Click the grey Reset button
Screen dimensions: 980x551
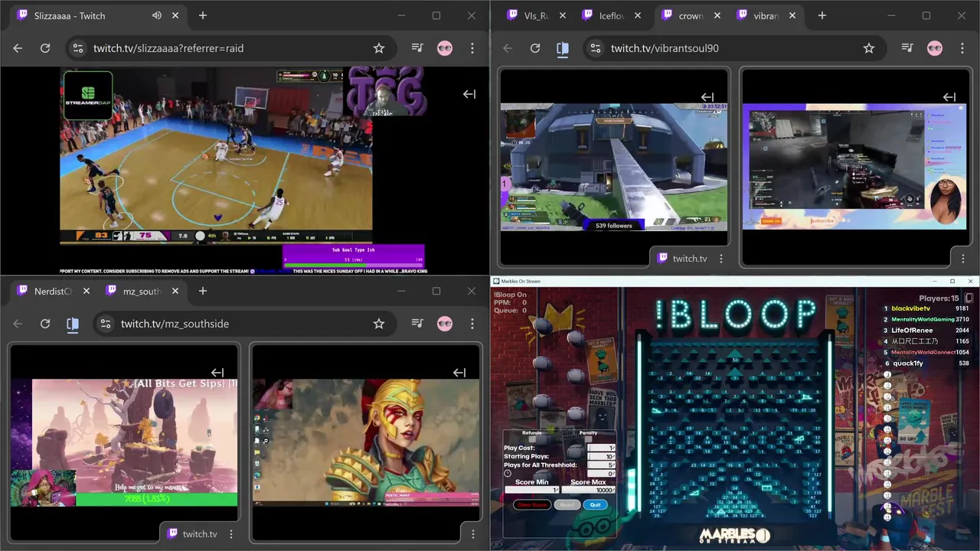click(x=567, y=505)
